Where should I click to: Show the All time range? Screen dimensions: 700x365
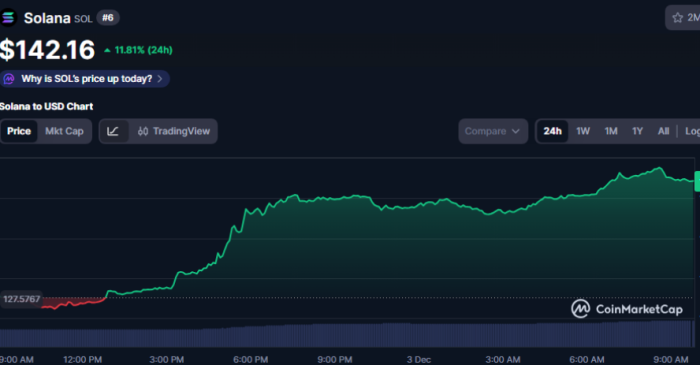pyautogui.click(x=663, y=131)
